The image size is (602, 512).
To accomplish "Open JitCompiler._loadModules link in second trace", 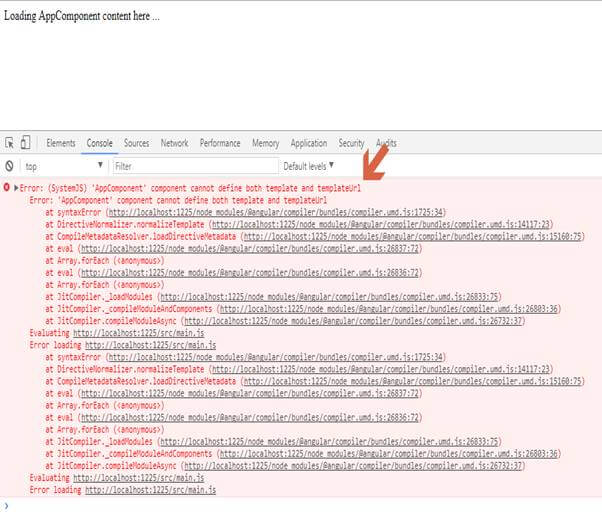I will pyautogui.click(x=329, y=442).
